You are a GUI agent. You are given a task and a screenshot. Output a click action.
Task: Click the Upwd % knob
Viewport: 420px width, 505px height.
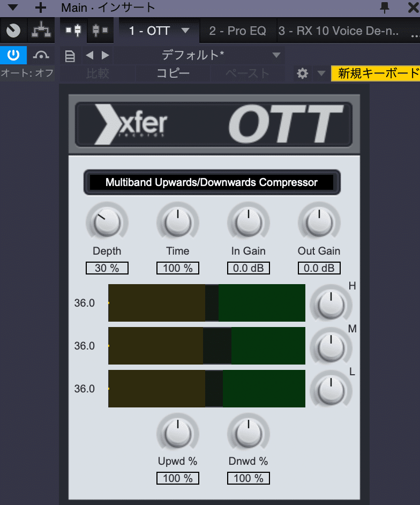[178, 433]
